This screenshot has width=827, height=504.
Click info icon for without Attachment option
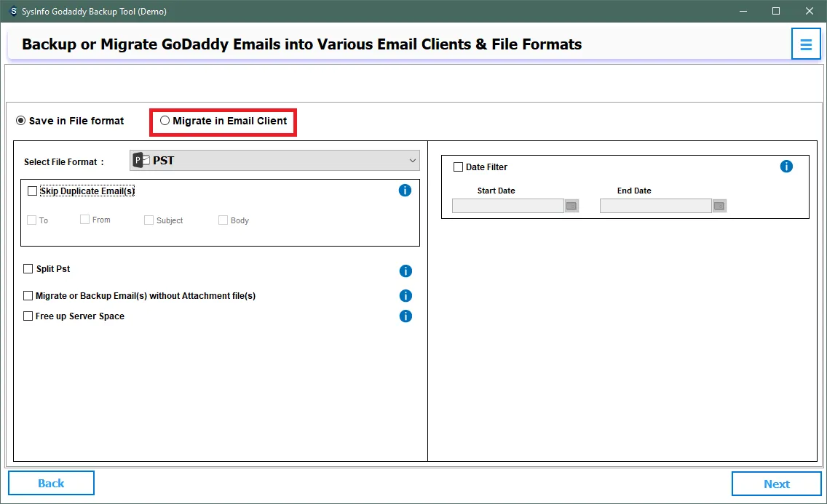coord(405,296)
